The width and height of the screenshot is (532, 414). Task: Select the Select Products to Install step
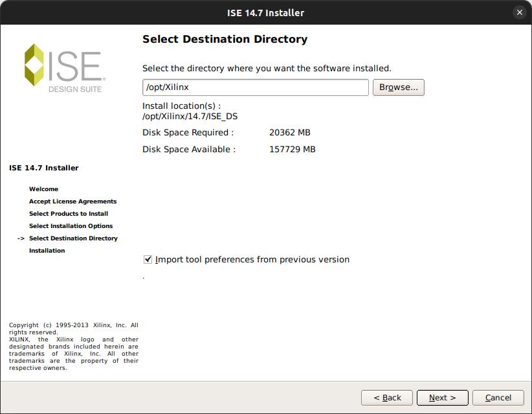point(69,214)
